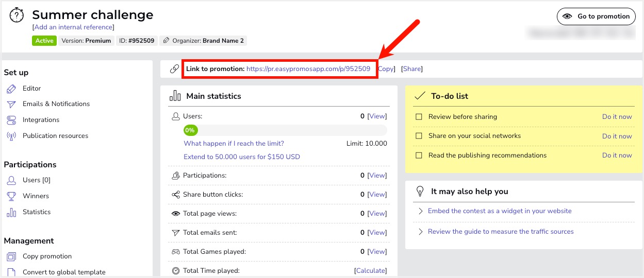The width and height of the screenshot is (644, 278).
Task: Click the 0% users progress bar
Action: click(285, 130)
